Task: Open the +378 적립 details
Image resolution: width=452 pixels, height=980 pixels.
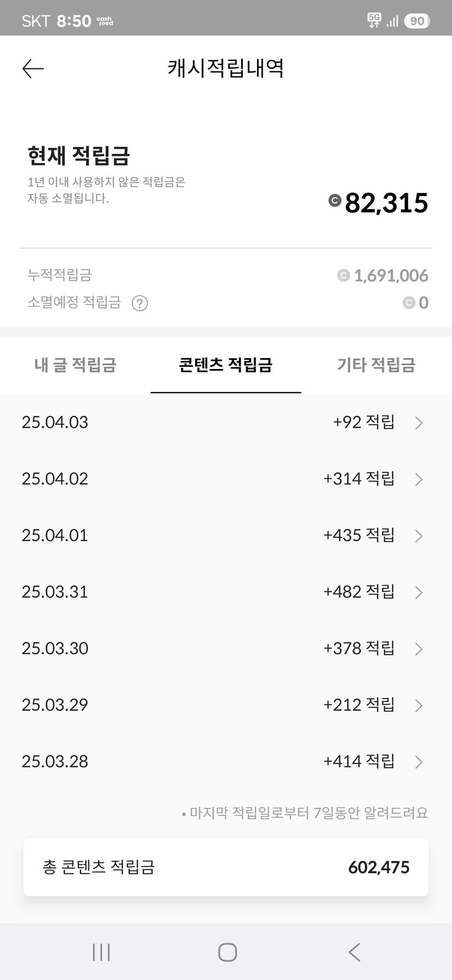Action: [358, 649]
